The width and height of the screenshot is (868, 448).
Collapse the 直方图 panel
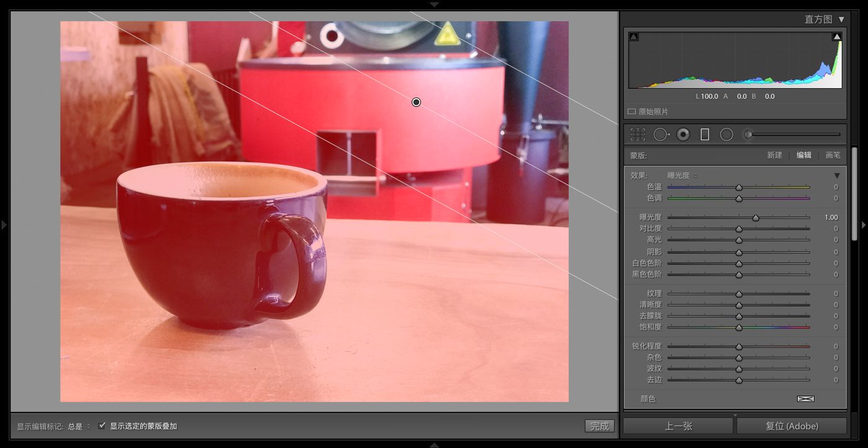(x=841, y=19)
